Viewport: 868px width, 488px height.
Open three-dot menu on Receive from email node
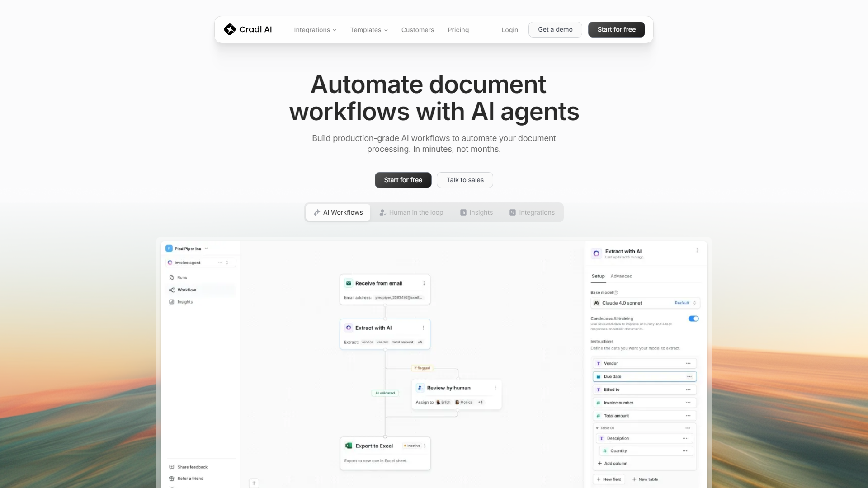424,283
